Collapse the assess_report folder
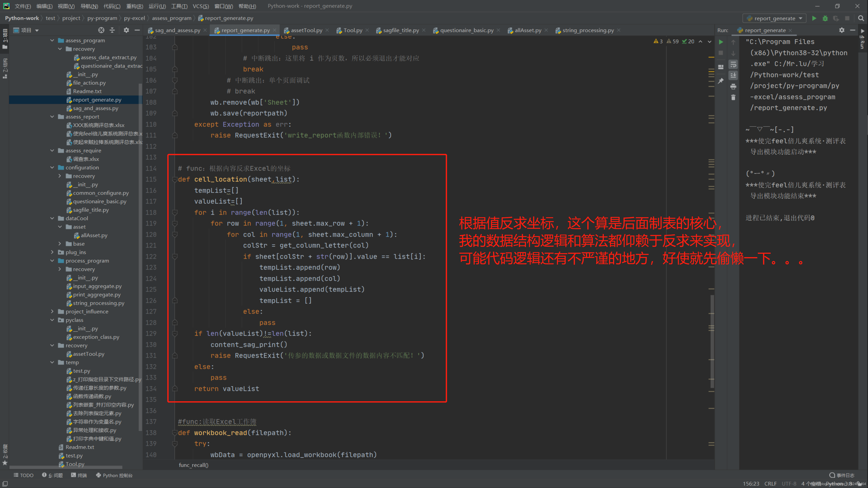 pyautogui.click(x=52, y=116)
